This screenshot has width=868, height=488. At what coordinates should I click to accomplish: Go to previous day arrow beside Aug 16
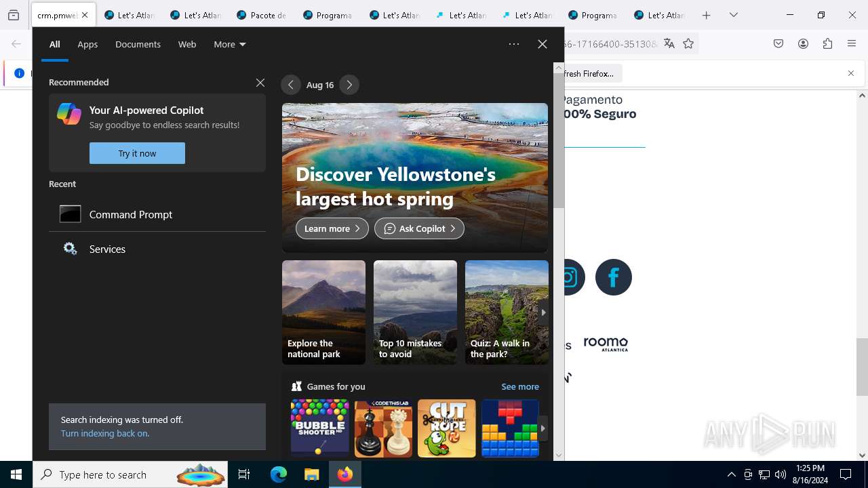click(x=290, y=85)
